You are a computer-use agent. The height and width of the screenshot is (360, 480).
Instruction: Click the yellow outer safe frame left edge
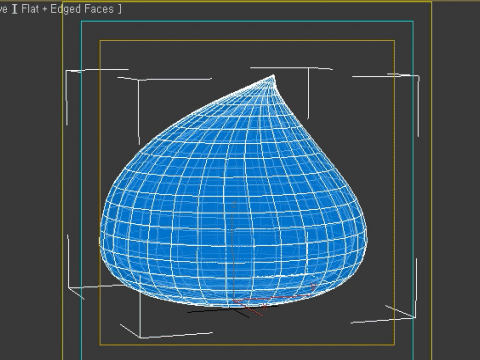(62, 180)
